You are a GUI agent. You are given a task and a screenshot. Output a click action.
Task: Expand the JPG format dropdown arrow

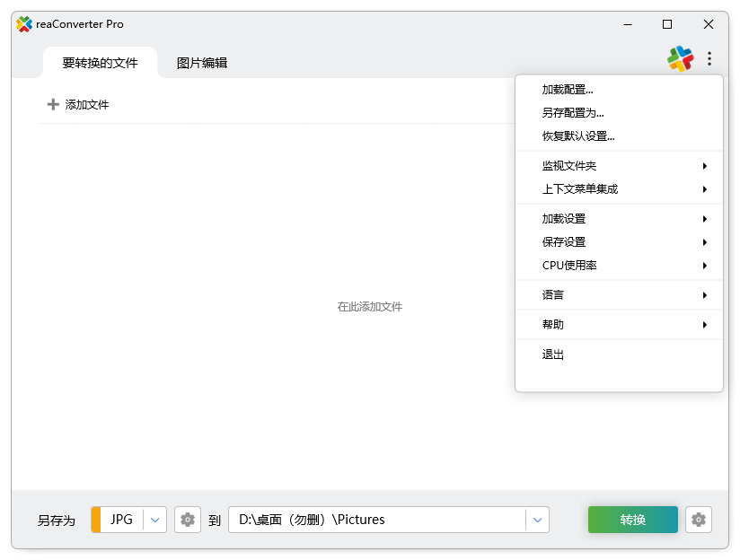pos(155,520)
